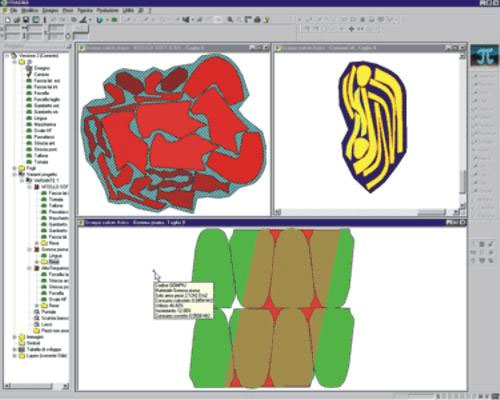Expand the Fogli folder in the tree
500x400 pixels.
click(15, 168)
